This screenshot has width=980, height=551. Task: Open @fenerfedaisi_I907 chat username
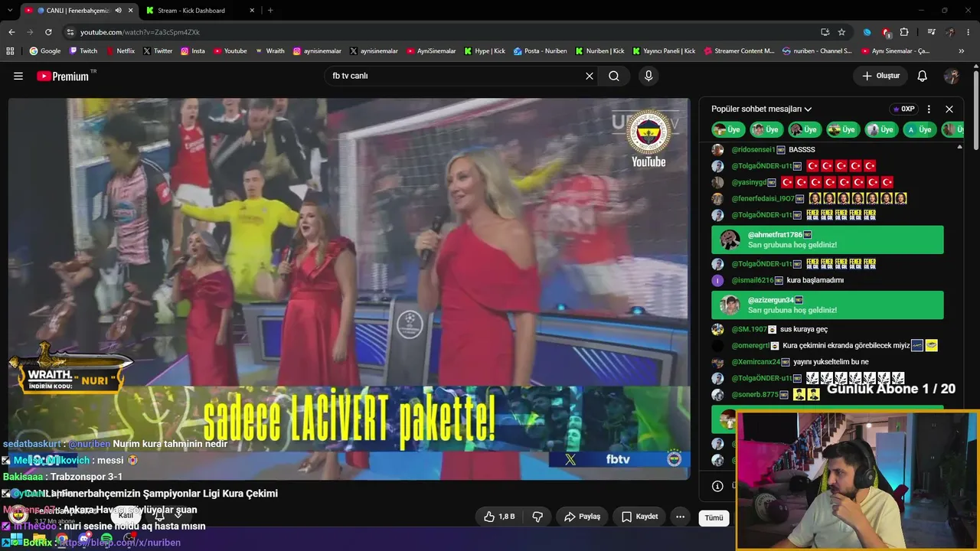pyautogui.click(x=763, y=198)
